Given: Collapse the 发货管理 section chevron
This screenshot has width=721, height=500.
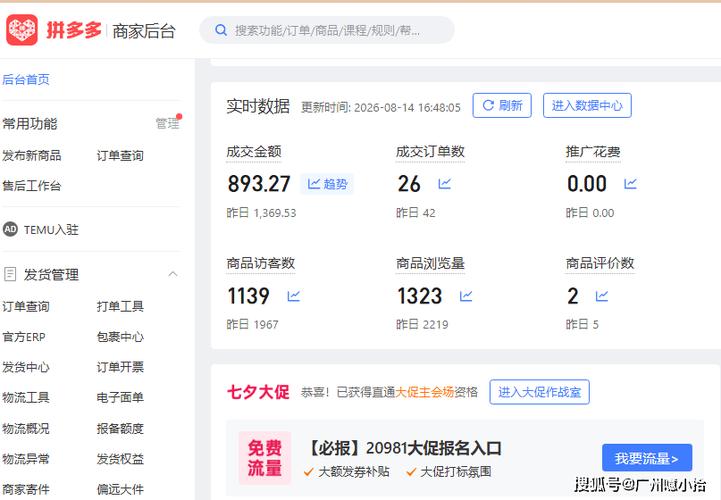Looking at the screenshot, I should click(173, 274).
